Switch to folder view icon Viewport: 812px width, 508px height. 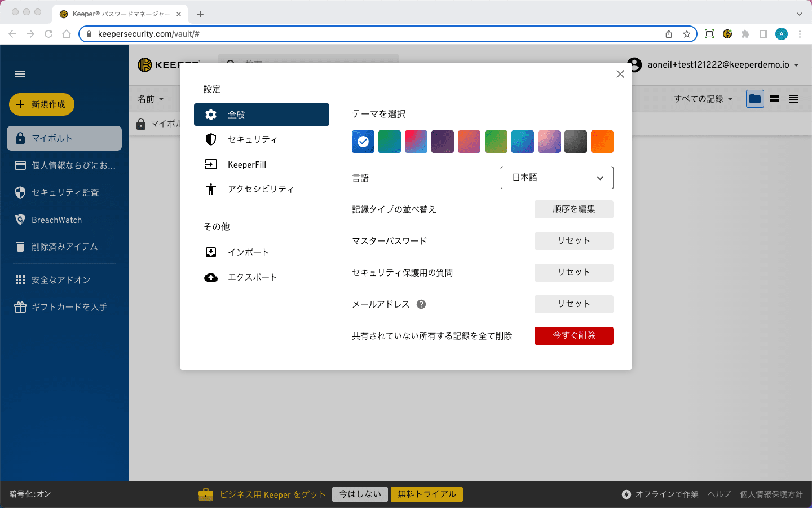(755, 99)
